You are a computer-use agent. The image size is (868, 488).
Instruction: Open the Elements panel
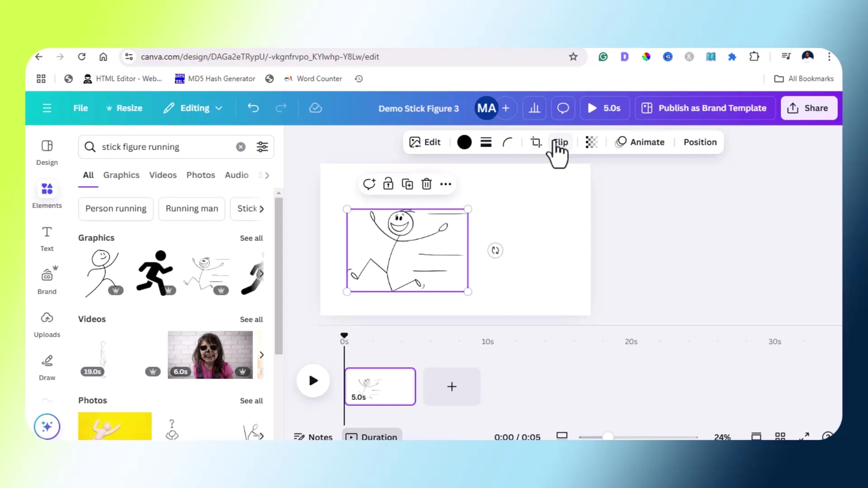click(x=47, y=195)
